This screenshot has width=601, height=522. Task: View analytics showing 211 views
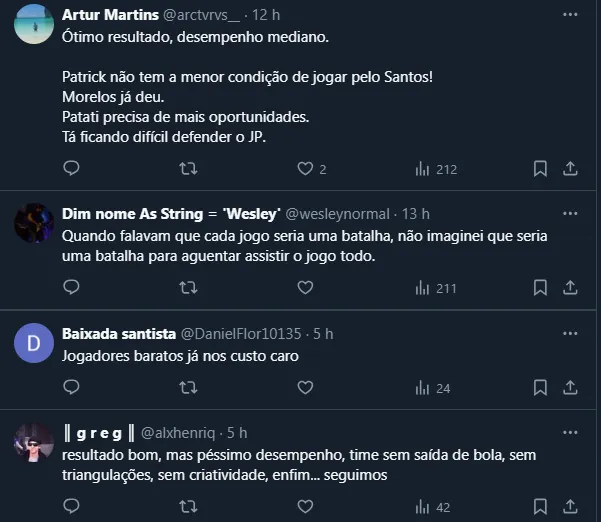tap(436, 288)
